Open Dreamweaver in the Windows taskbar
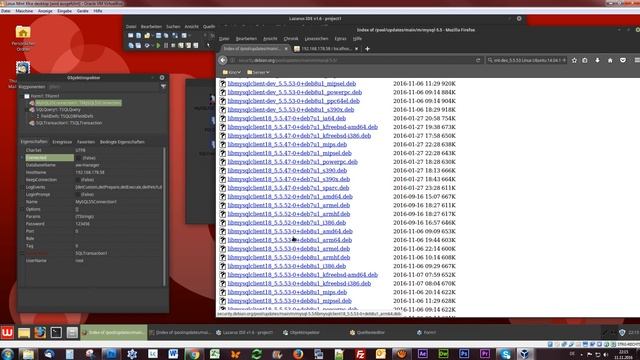640x360 pixels. pyautogui.click(x=443, y=353)
